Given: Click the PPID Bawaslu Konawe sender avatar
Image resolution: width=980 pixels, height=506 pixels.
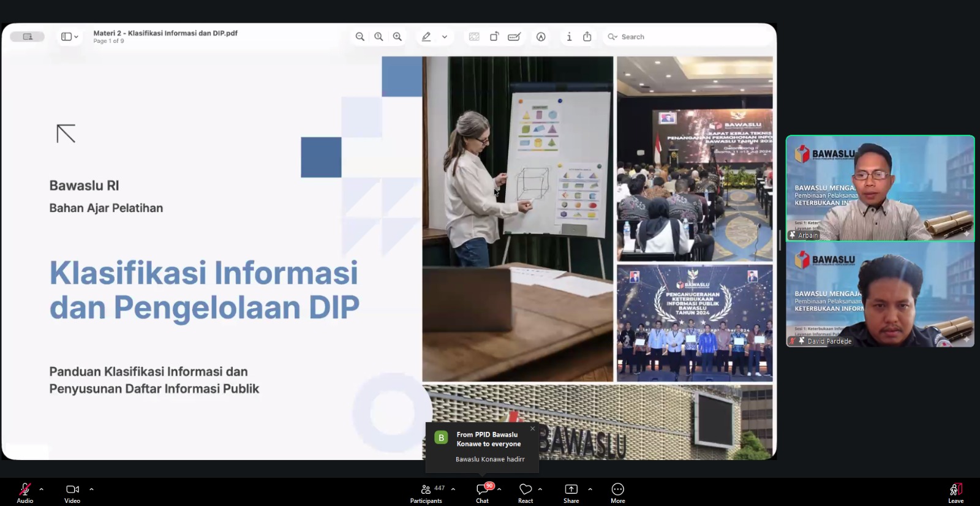Looking at the screenshot, I should (441, 438).
